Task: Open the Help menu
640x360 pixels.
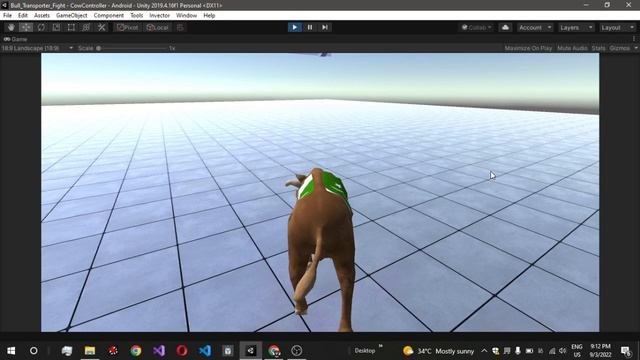Action: coord(209,16)
